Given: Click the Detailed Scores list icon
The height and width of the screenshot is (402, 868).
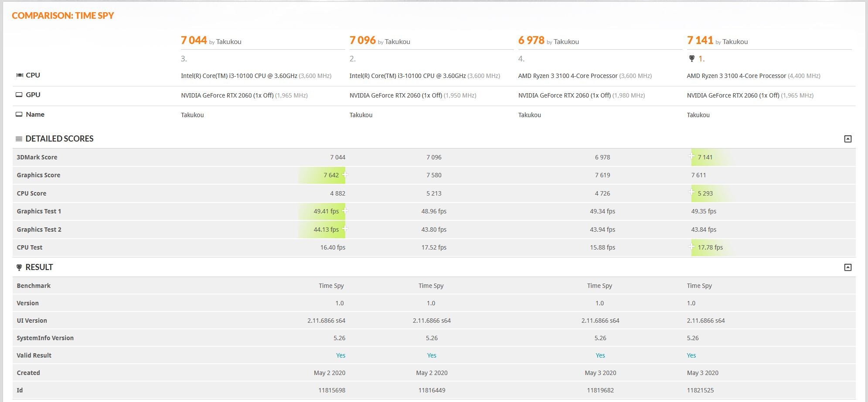Looking at the screenshot, I should pos(19,139).
